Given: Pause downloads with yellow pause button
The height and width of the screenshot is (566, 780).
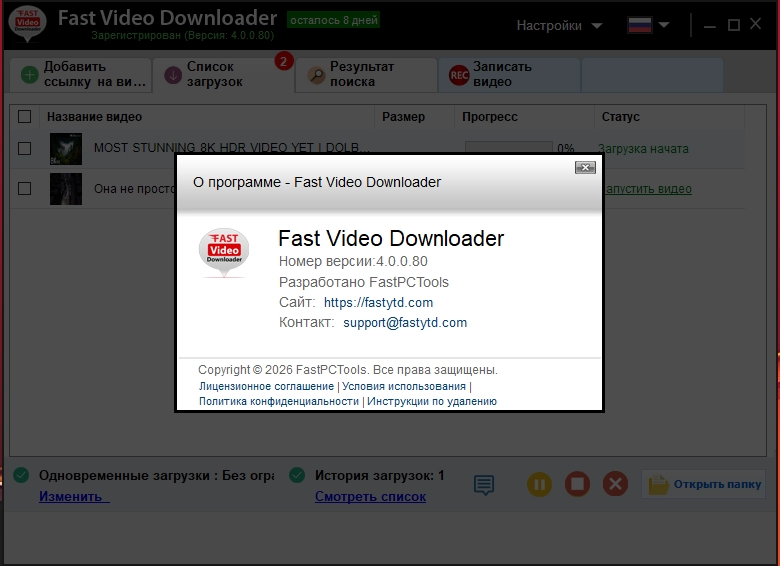Looking at the screenshot, I should pyautogui.click(x=540, y=484).
